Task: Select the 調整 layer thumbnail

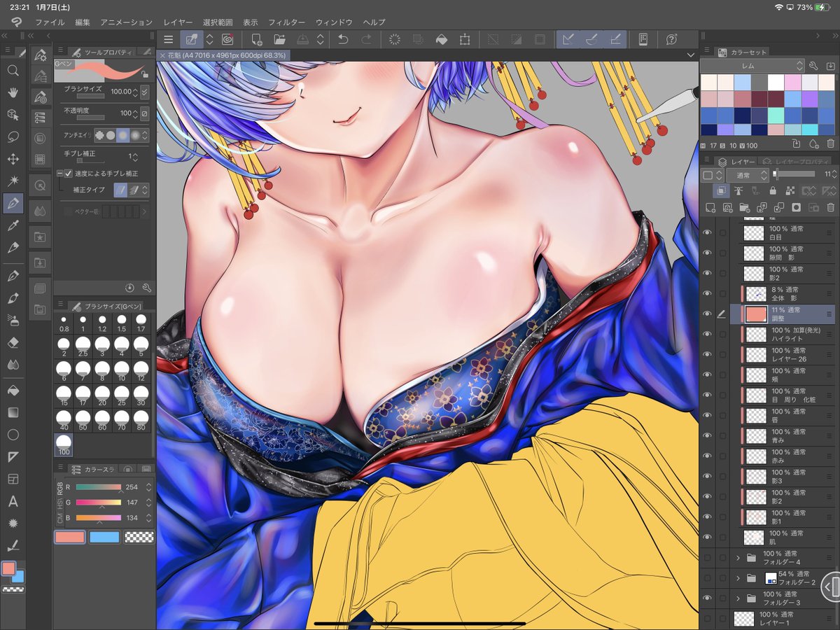Action: click(x=755, y=314)
